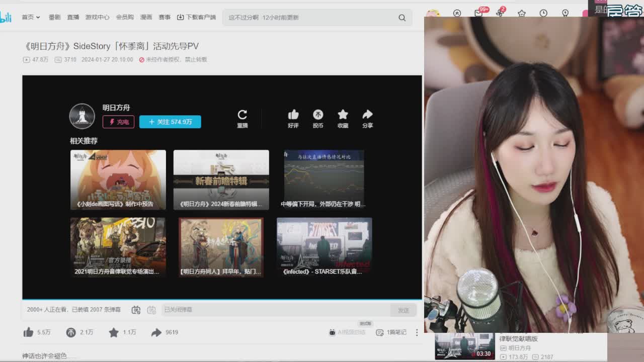
Task: Go to the 直播 section
Action: point(73,17)
